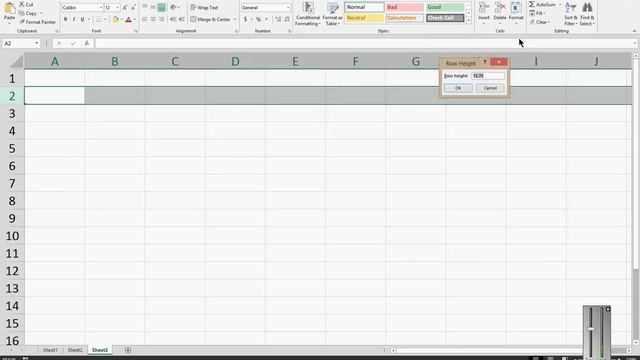
Task: Toggle underline formatting
Action: (82, 19)
